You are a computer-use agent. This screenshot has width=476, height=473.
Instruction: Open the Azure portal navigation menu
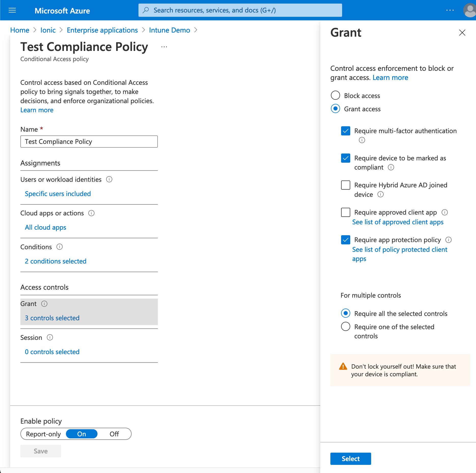pos(12,10)
